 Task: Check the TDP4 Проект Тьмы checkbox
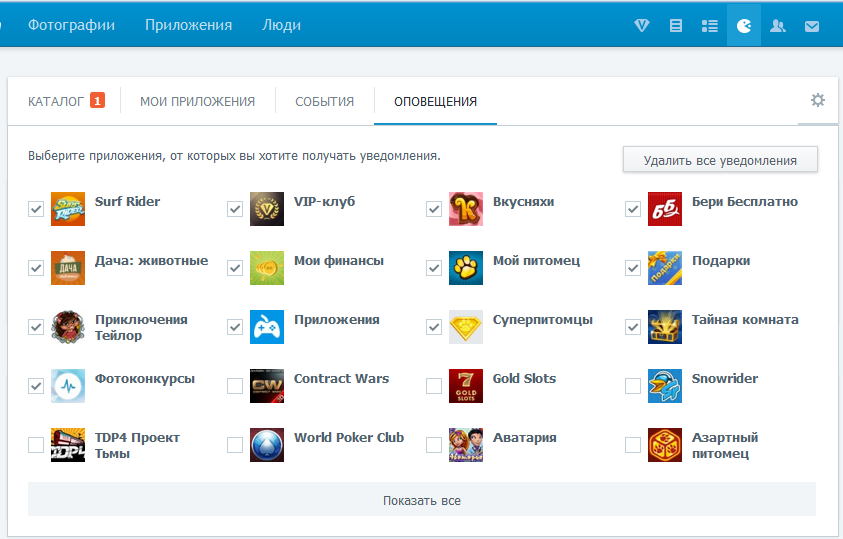36,445
